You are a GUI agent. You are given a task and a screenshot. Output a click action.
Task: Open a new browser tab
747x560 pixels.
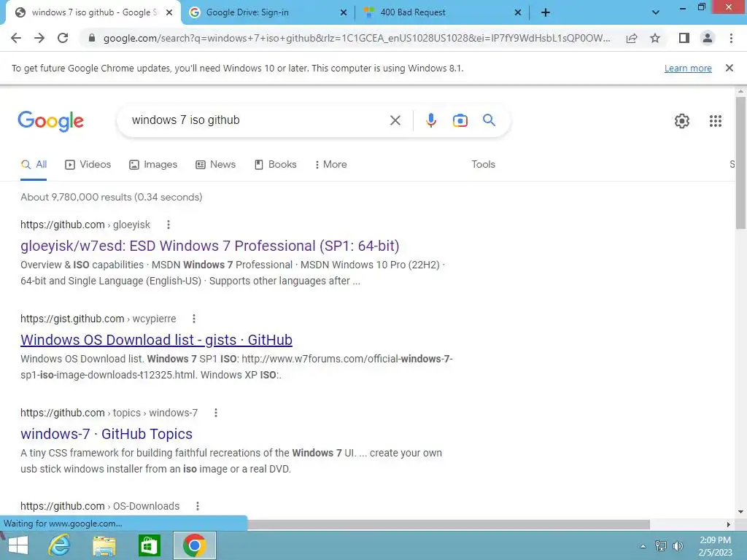click(x=546, y=12)
